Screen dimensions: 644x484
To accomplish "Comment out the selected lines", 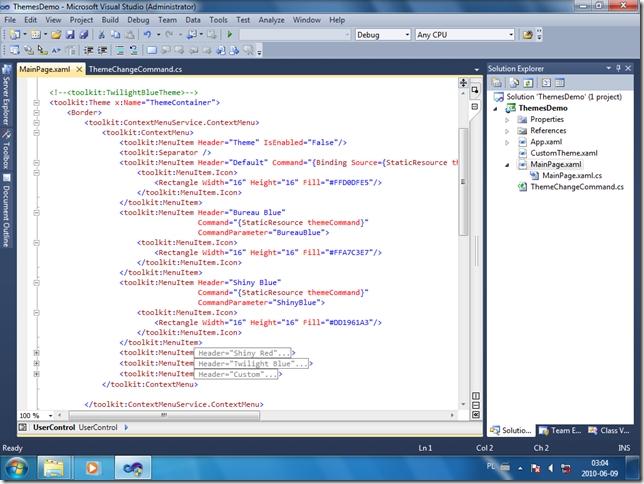I will pyautogui.click(x=120, y=50).
